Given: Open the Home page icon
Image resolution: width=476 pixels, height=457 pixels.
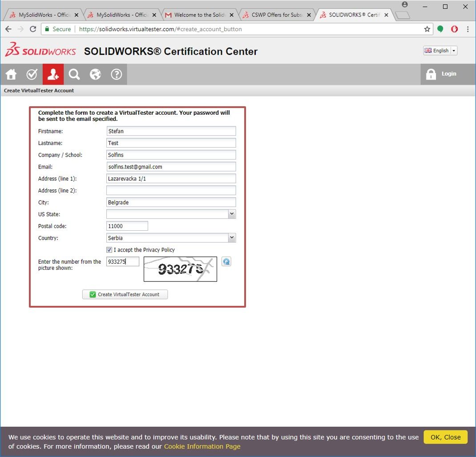Looking at the screenshot, I should (x=11, y=74).
